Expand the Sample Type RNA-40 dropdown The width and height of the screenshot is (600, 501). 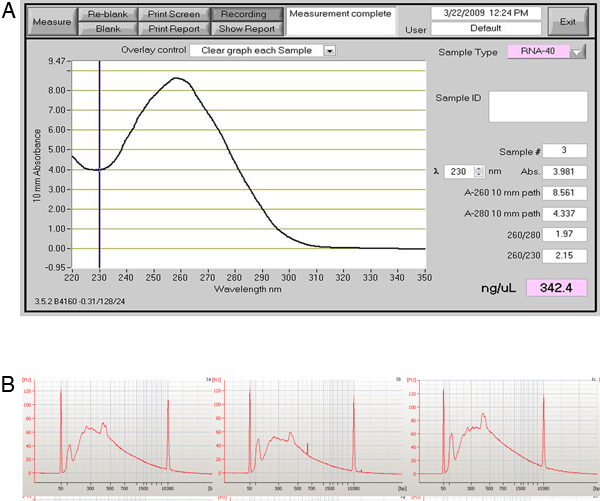pyautogui.click(x=577, y=53)
